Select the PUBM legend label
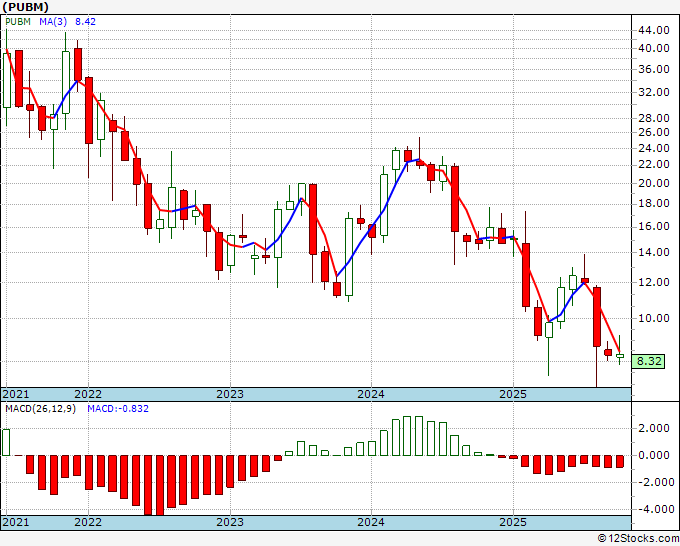Image resolution: width=680 pixels, height=546 pixels. click(18, 22)
